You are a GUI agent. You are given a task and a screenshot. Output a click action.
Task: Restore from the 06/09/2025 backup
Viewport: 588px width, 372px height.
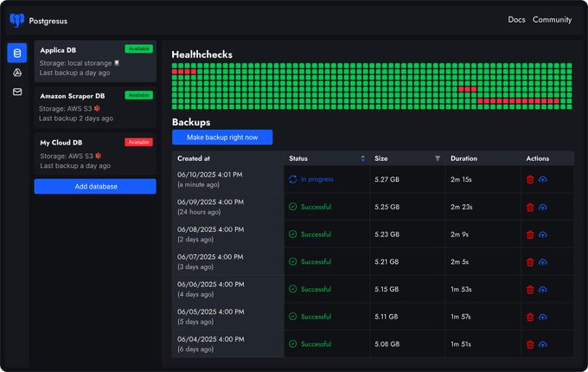(543, 208)
